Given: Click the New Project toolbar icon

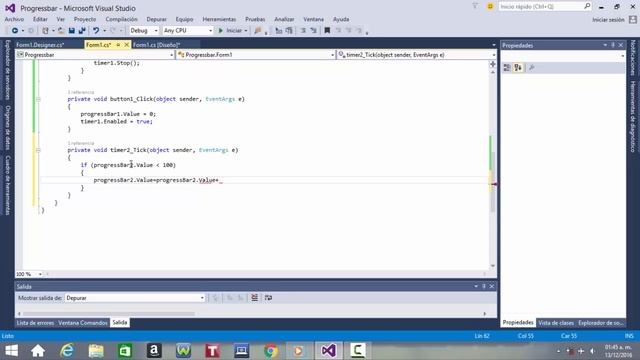Looking at the screenshot, I should click(45, 31).
